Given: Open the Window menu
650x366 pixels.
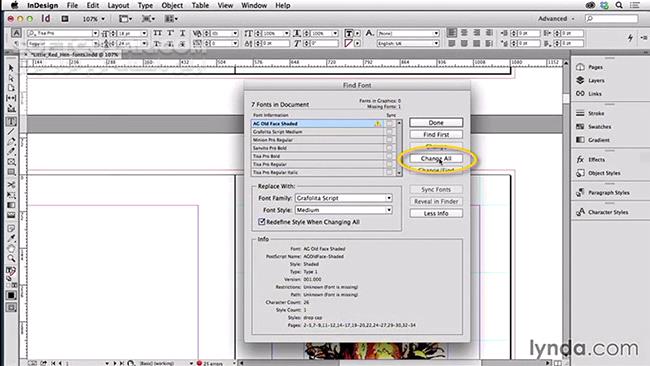Looking at the screenshot, I should 254,5.
